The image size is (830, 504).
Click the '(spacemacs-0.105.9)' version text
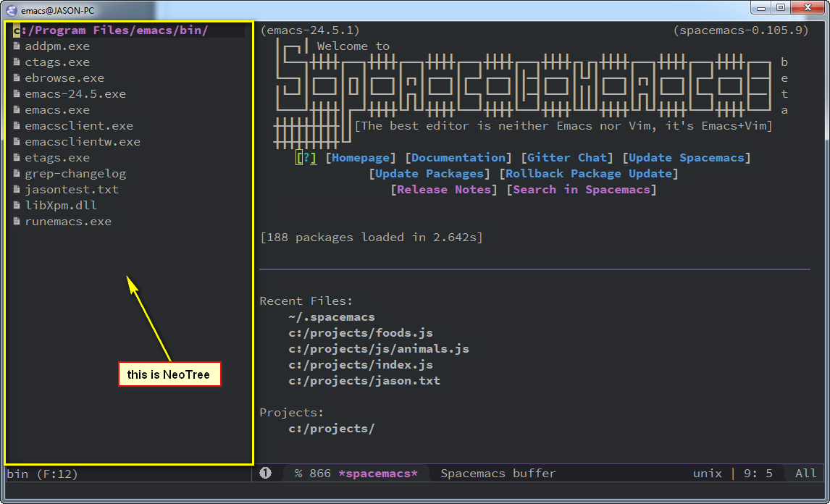741,30
